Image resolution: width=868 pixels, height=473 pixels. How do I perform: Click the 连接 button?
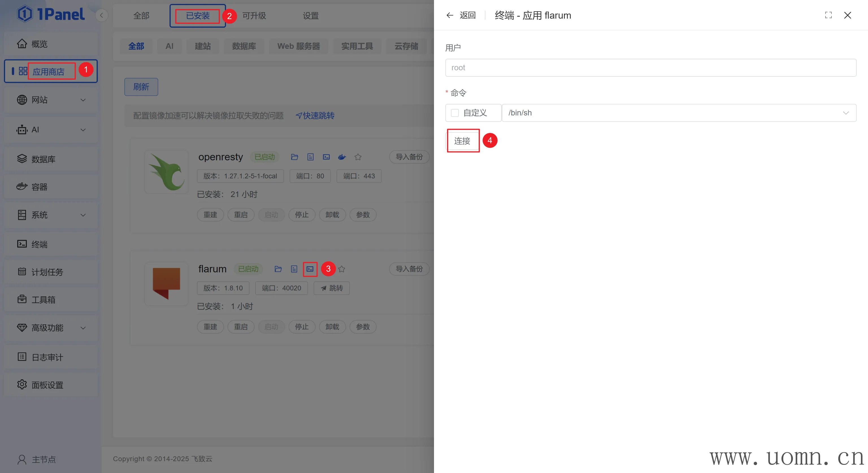pyautogui.click(x=462, y=141)
